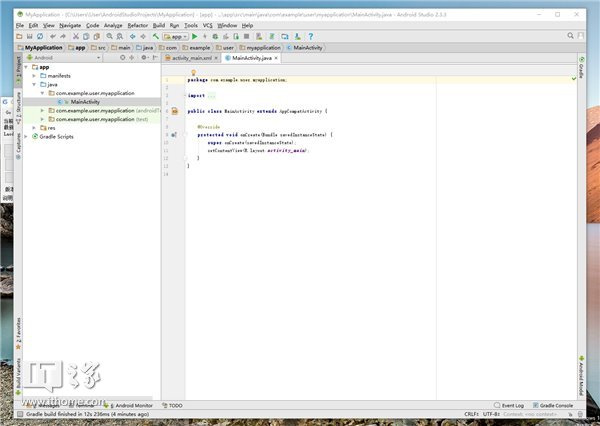Viewport: 600px width, 426px height.
Task: Switch to the activity_main.xml tab
Action: pos(194,58)
